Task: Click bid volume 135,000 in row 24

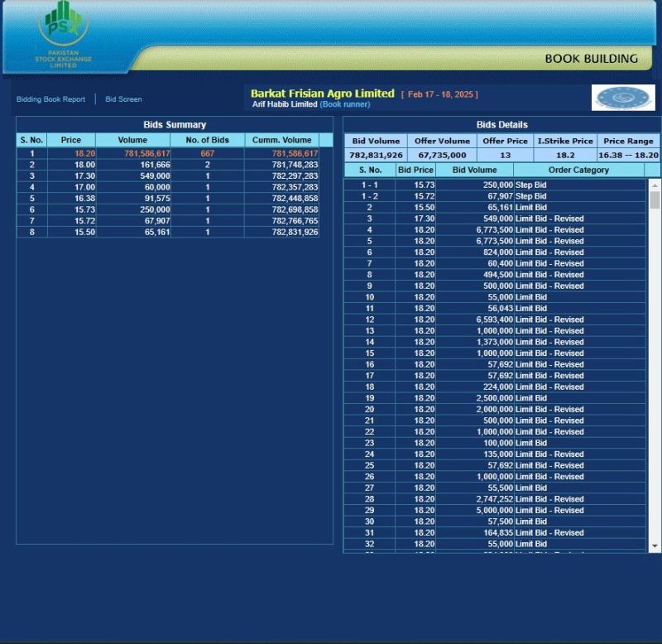Action: coord(498,454)
